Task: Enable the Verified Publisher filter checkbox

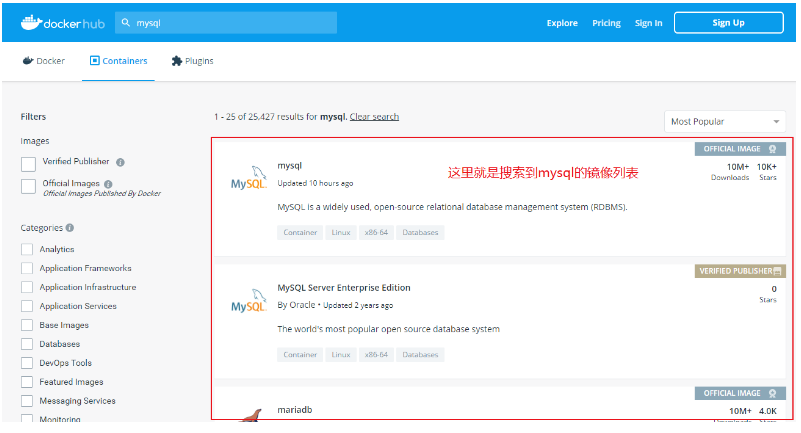Action: coord(29,164)
